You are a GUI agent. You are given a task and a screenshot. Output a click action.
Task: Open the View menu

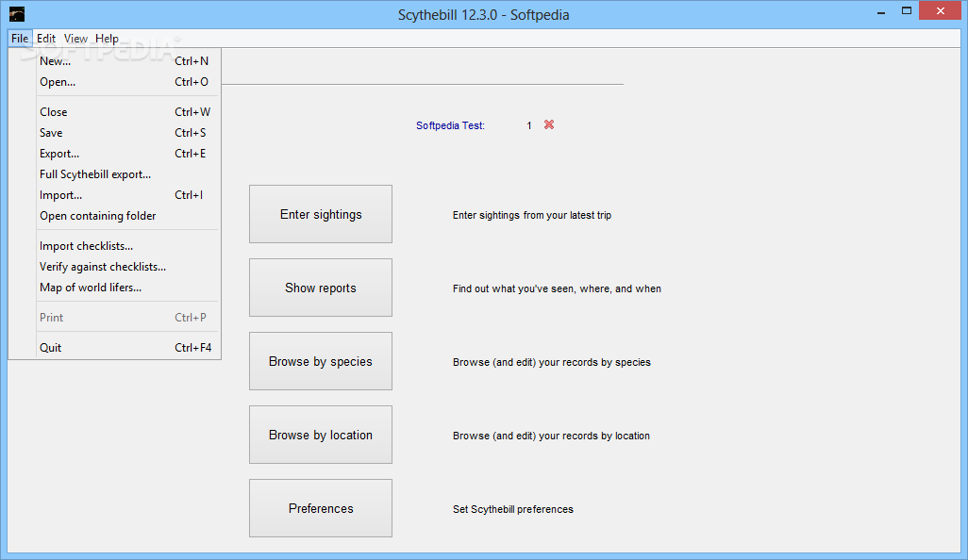point(75,39)
